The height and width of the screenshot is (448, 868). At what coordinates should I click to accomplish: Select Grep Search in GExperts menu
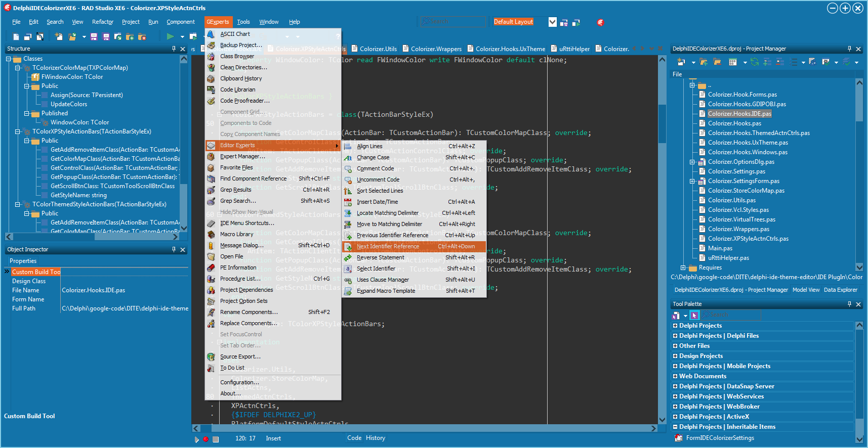[x=273, y=201]
